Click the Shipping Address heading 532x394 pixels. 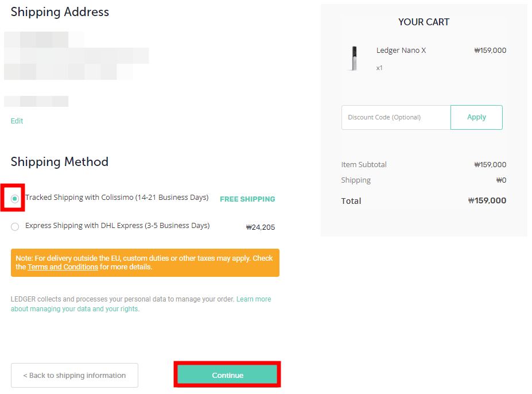tap(60, 12)
